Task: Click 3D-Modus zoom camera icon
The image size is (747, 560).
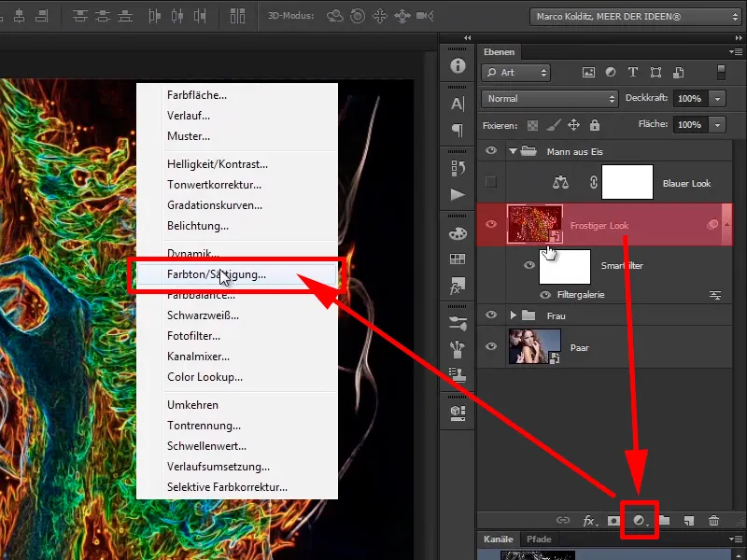Action: [x=425, y=16]
